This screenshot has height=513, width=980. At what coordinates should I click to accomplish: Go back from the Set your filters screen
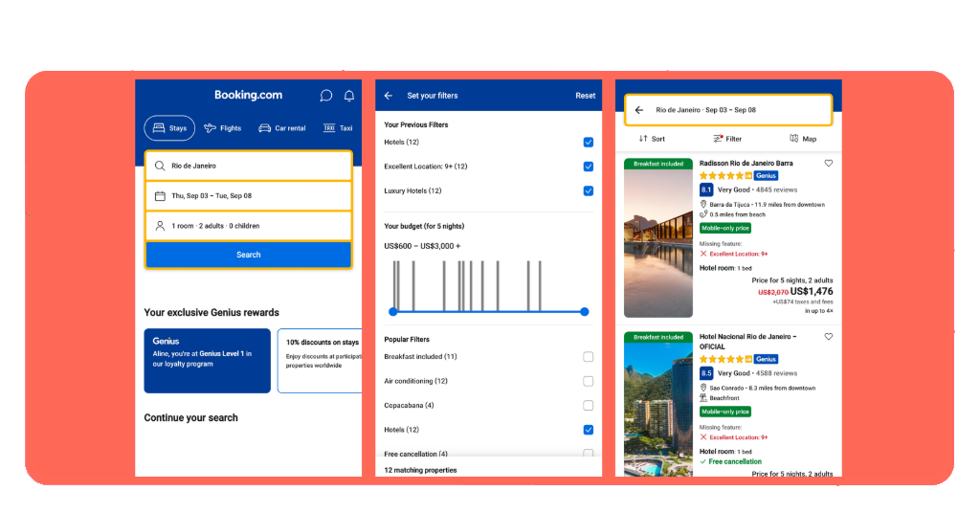(x=389, y=96)
